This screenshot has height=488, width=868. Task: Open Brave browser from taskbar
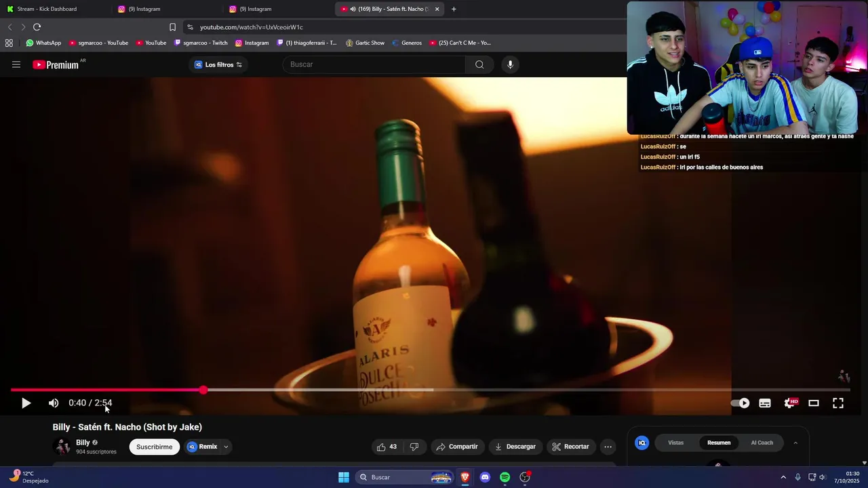[465, 477]
